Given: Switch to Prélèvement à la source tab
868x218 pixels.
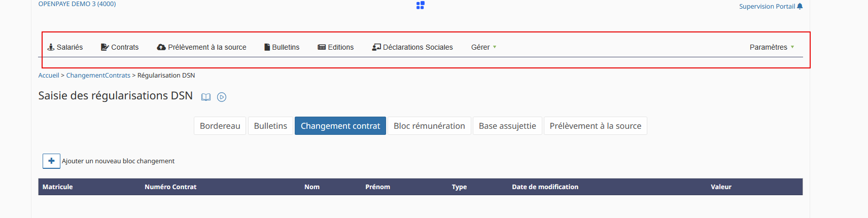Looking at the screenshot, I should click(596, 126).
